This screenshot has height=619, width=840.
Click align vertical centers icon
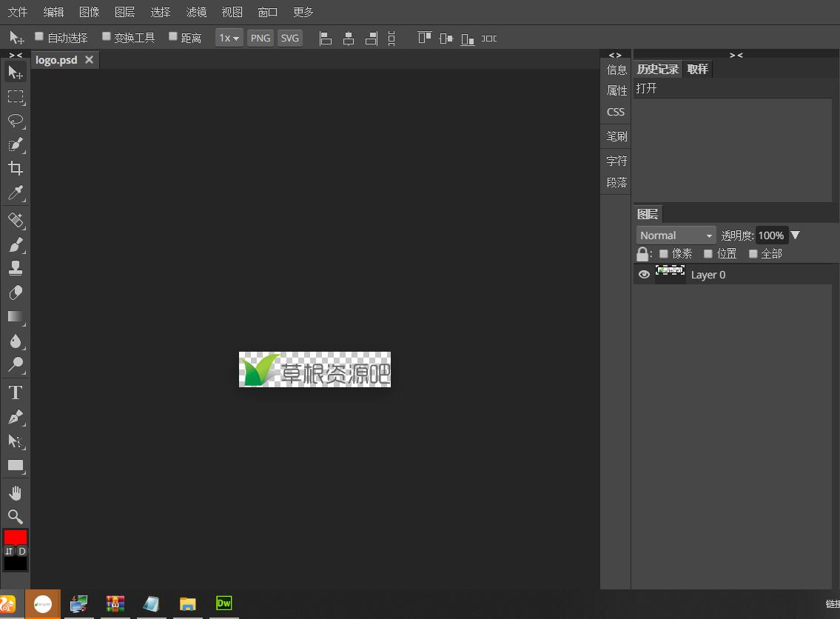[x=446, y=39]
